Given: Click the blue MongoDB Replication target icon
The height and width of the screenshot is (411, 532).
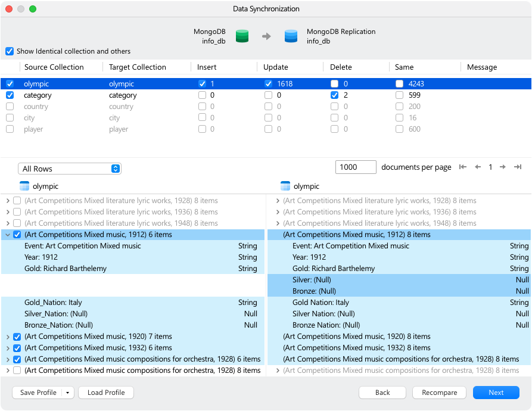Looking at the screenshot, I should pos(291,36).
